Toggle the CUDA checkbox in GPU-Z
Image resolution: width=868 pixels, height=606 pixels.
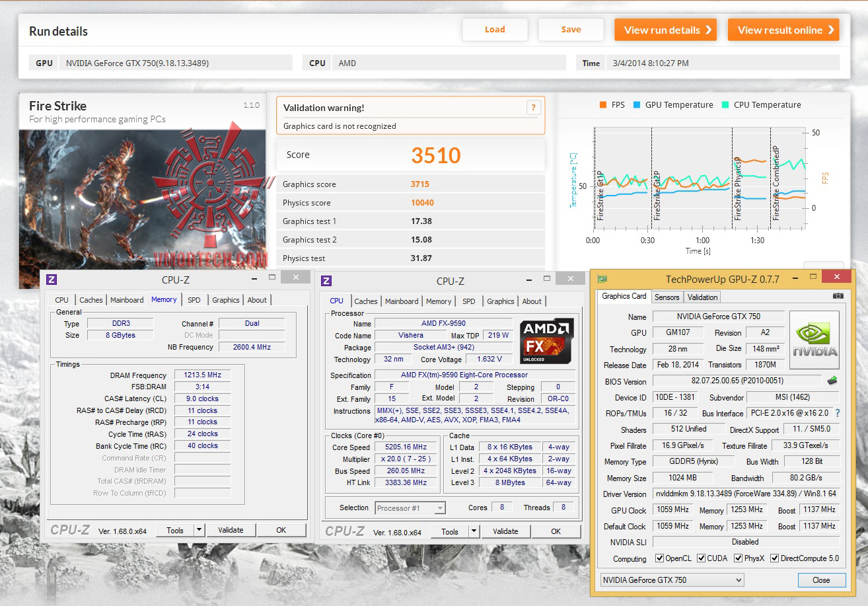(x=702, y=558)
